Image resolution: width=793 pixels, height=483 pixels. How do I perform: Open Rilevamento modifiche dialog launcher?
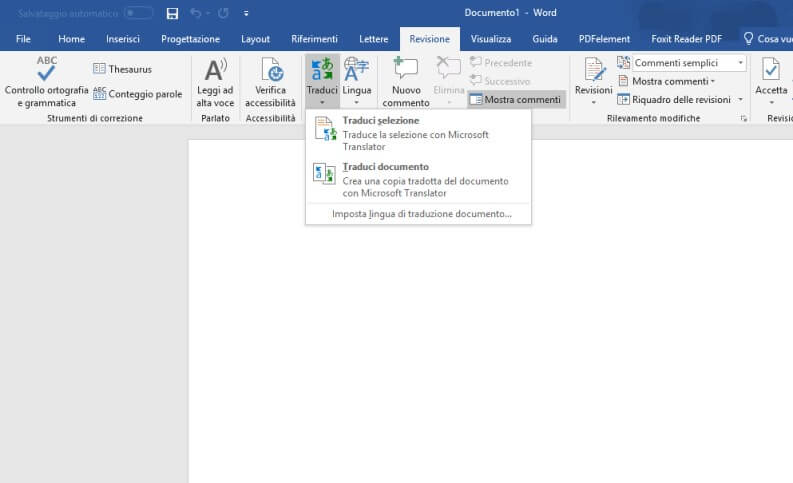[743, 118]
